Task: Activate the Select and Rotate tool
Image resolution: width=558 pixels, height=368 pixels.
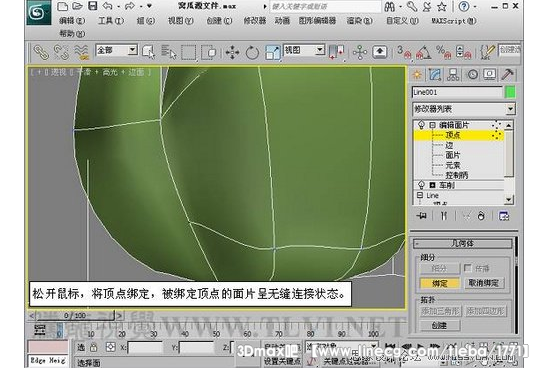Action: (x=252, y=53)
